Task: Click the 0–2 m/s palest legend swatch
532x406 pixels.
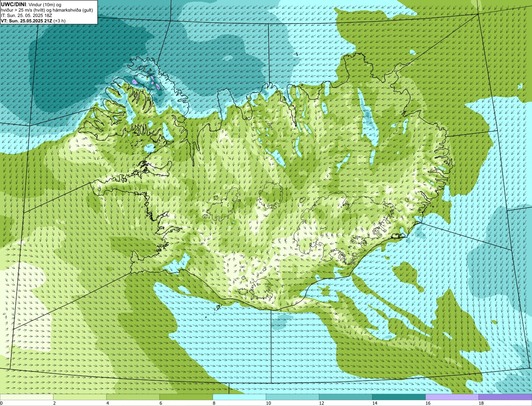Action: click(27, 397)
